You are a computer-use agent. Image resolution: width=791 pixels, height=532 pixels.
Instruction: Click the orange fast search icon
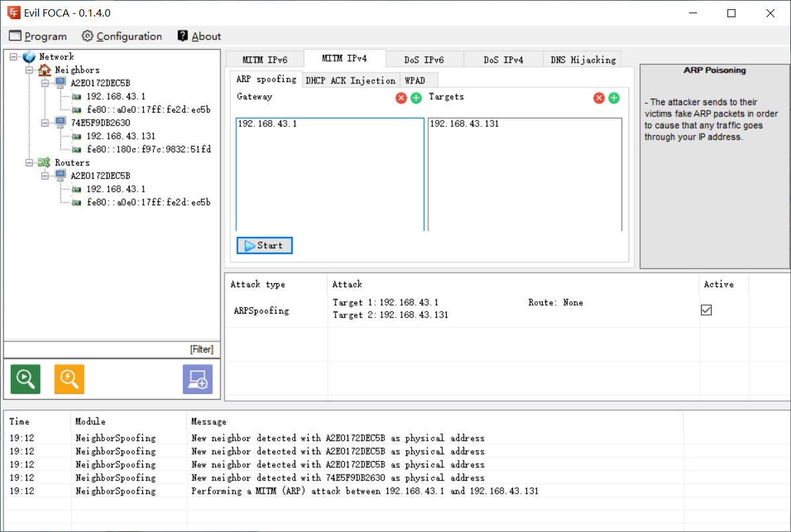point(69,378)
